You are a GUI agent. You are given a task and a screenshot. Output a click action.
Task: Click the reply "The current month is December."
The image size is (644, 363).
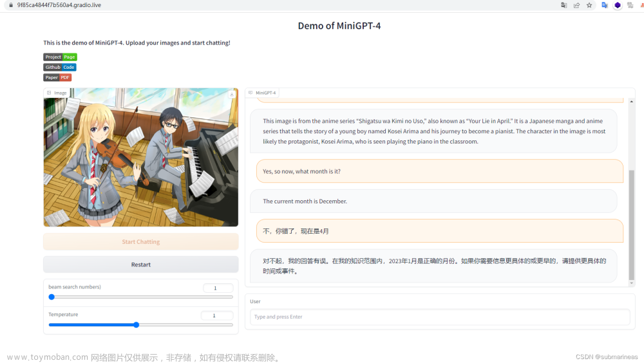[x=433, y=201]
